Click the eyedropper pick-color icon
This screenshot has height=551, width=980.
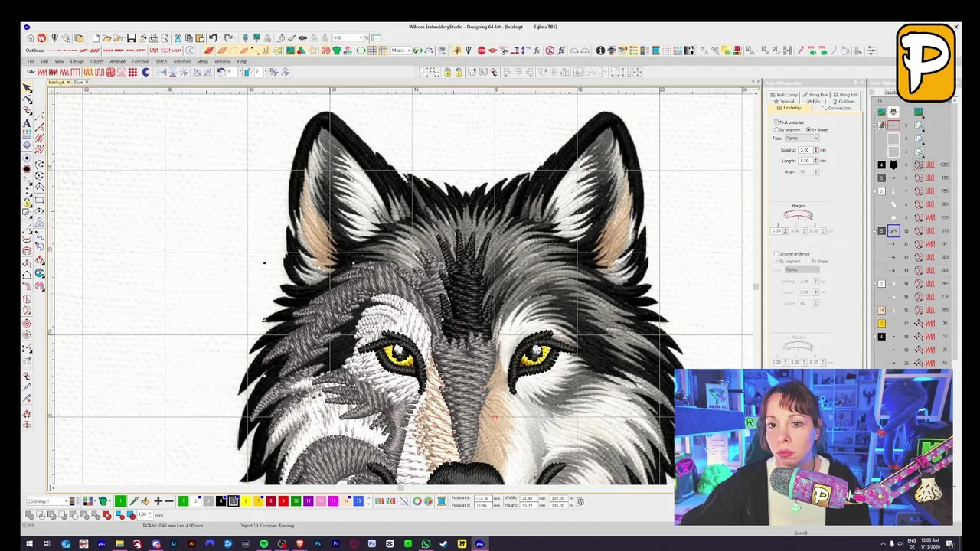pos(134,501)
